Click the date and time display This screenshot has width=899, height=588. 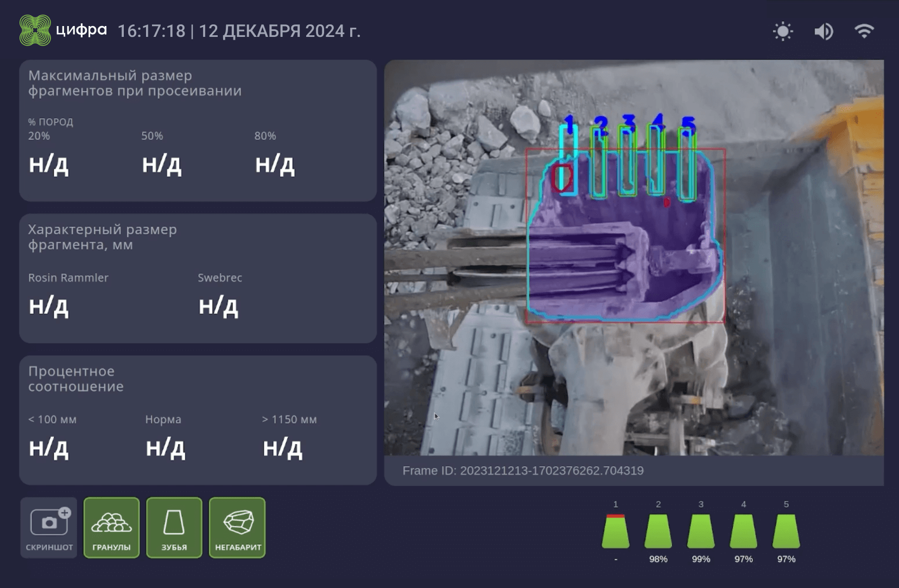[239, 31]
